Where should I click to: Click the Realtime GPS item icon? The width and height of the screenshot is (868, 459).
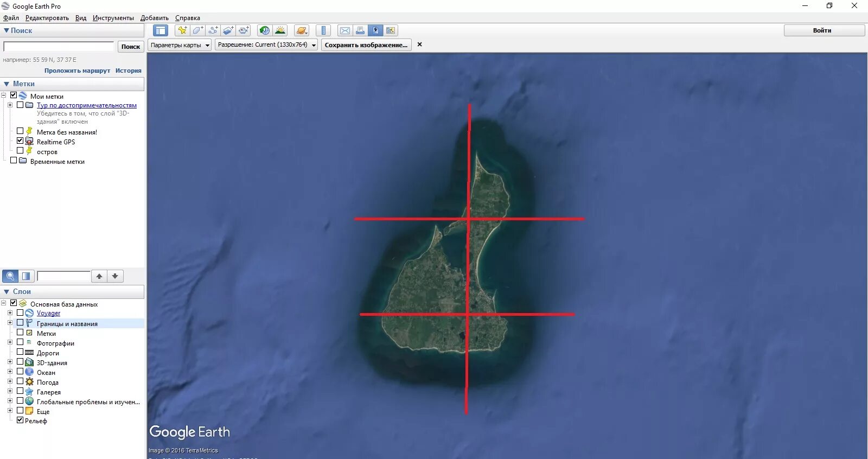point(29,141)
